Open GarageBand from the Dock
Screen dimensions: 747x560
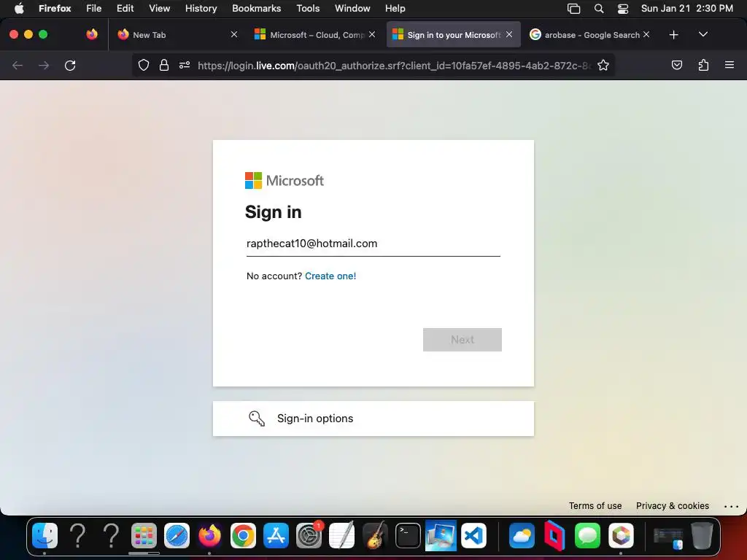tap(375, 535)
